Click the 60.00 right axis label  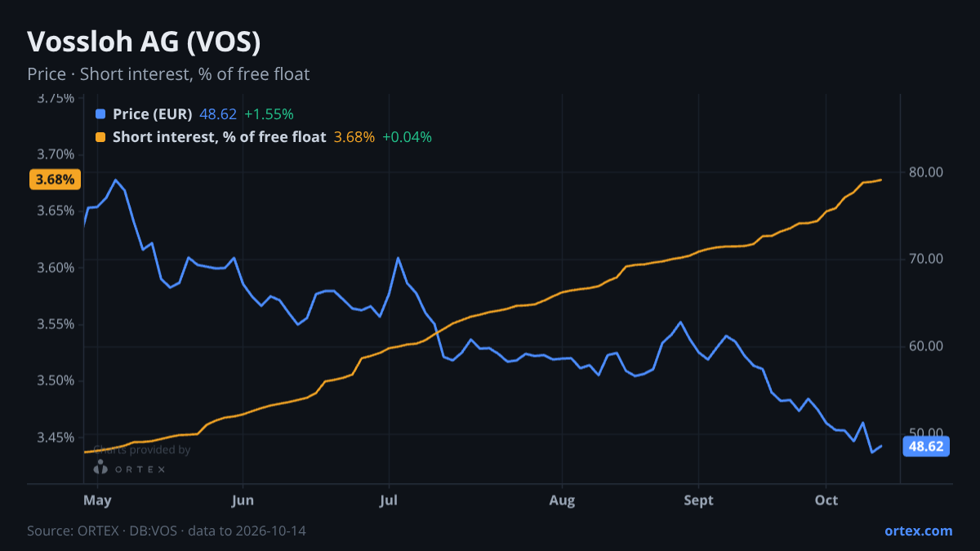(925, 346)
